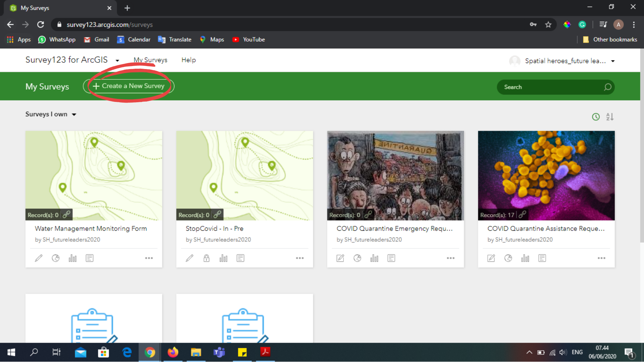Open collaborate icon for Water Management Monitoring Form
The height and width of the screenshot is (362, 644).
click(x=56, y=258)
